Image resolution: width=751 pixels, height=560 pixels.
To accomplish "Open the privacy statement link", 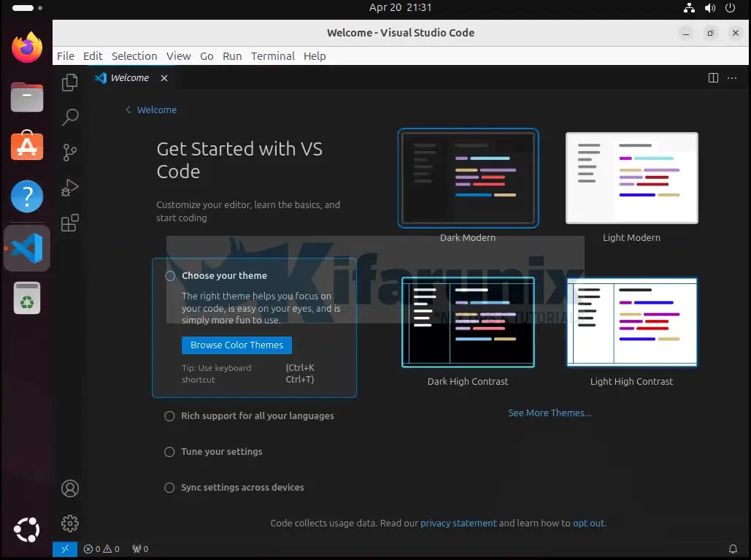I will click(458, 523).
